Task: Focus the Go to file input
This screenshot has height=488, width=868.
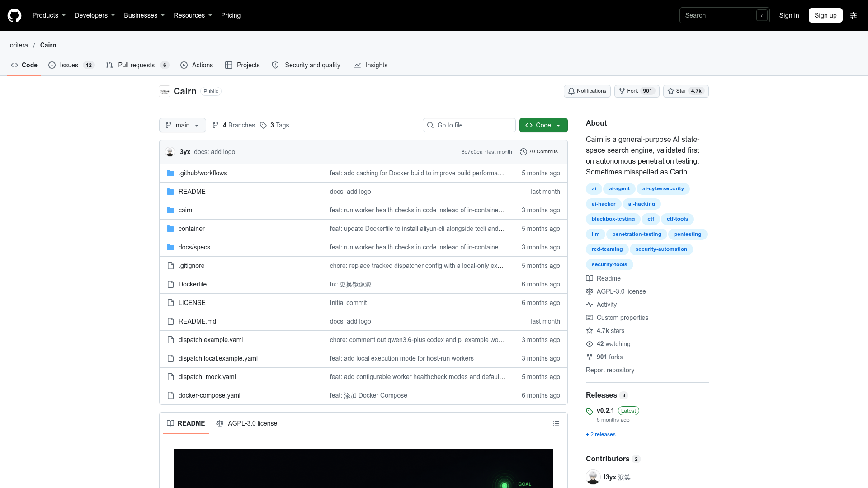Action: tap(469, 125)
